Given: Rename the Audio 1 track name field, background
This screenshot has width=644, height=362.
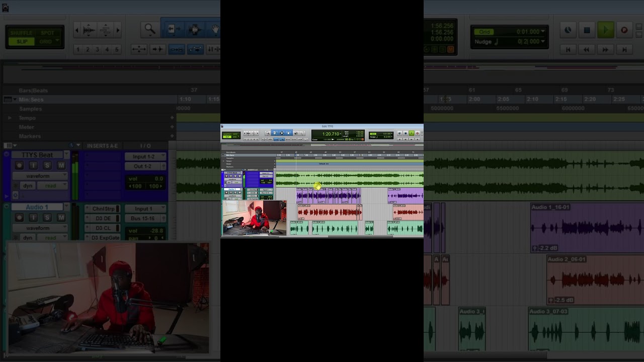Looking at the screenshot, I should click(x=37, y=207).
